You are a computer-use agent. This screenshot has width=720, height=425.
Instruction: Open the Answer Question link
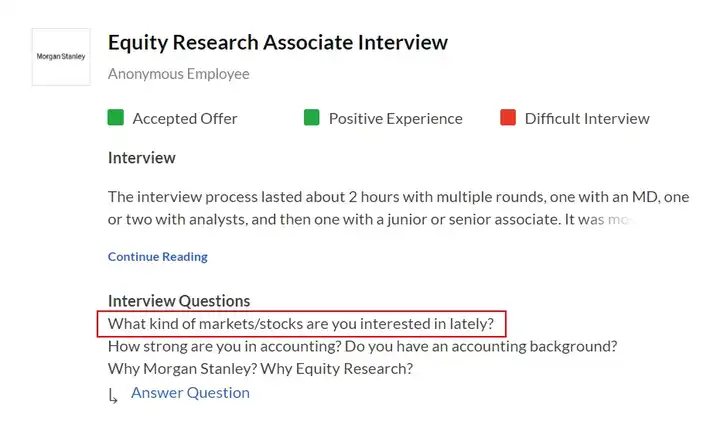point(190,392)
